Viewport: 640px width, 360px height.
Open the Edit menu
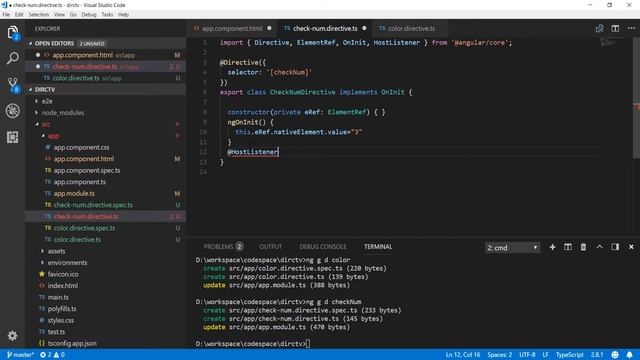tap(19, 14)
